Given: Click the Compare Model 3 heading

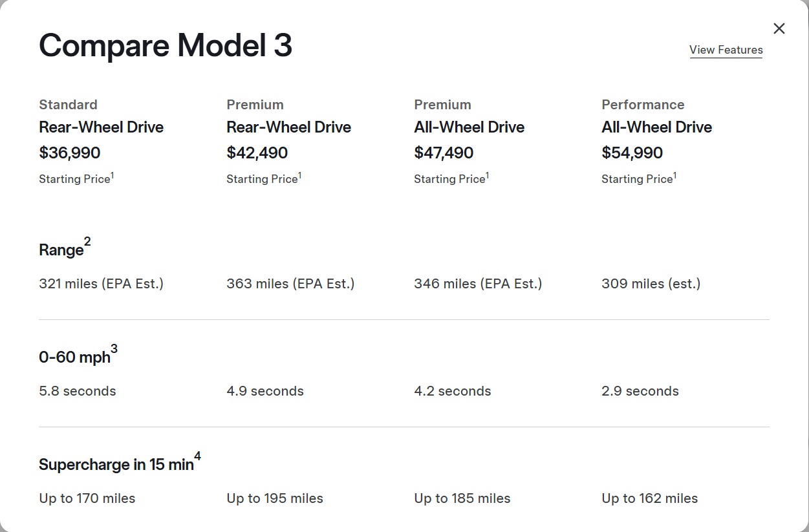Looking at the screenshot, I should [166, 46].
